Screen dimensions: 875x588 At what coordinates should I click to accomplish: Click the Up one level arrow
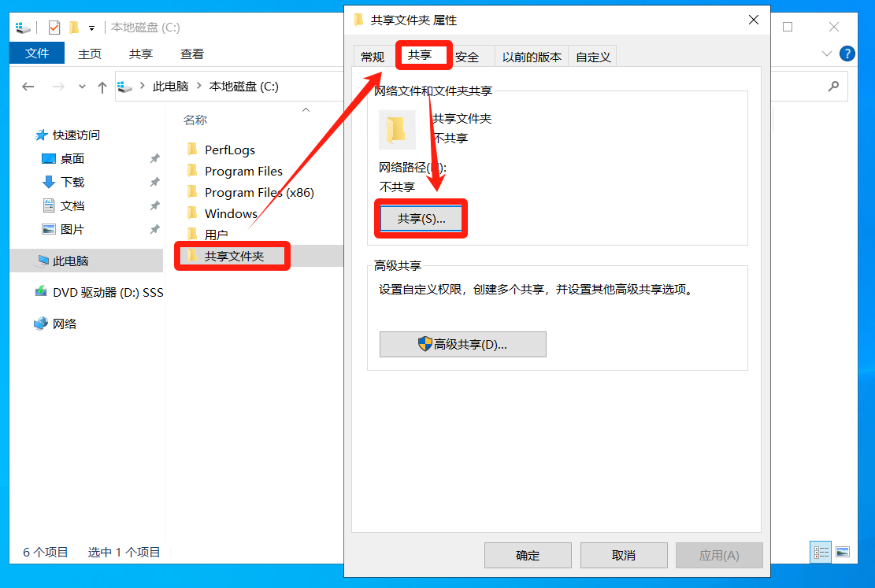[102, 87]
